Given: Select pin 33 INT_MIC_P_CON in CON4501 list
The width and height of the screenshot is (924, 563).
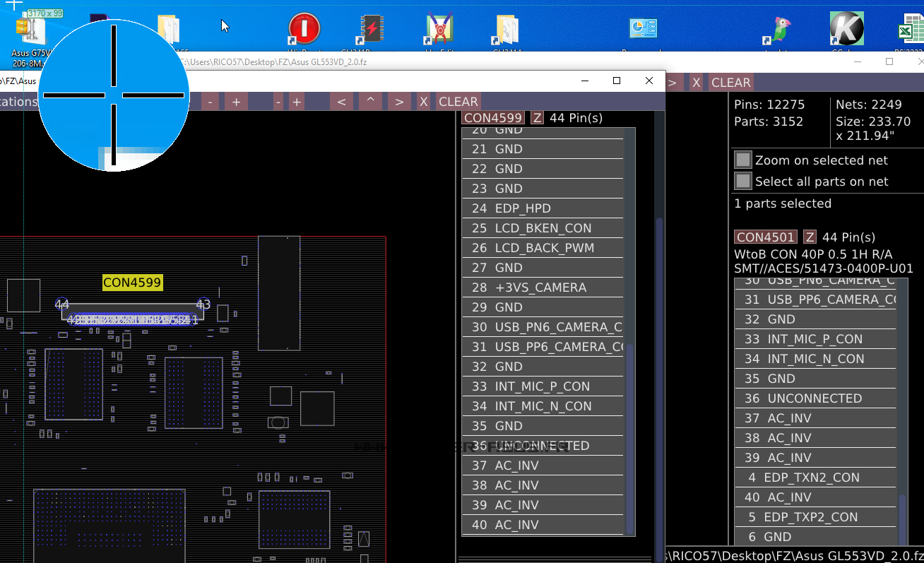Looking at the screenshot, I should pyautogui.click(x=815, y=339).
